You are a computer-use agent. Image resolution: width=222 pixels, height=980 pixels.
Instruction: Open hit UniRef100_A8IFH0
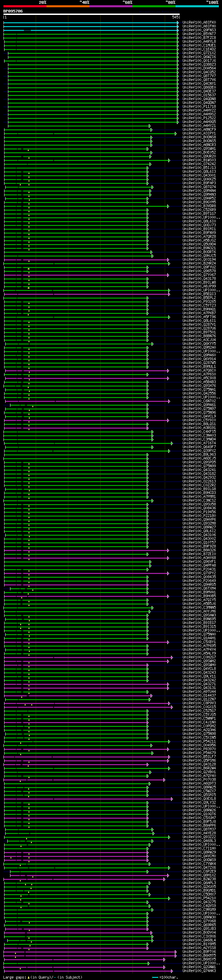[x=199, y=26]
